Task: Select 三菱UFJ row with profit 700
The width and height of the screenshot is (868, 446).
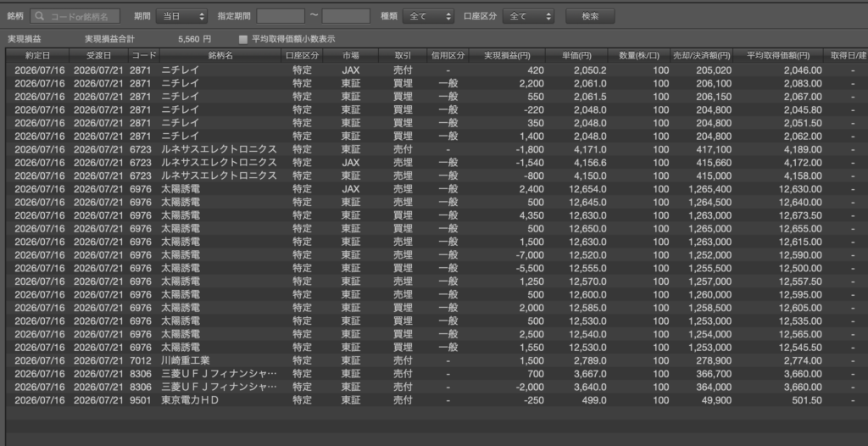Action: tap(437, 374)
